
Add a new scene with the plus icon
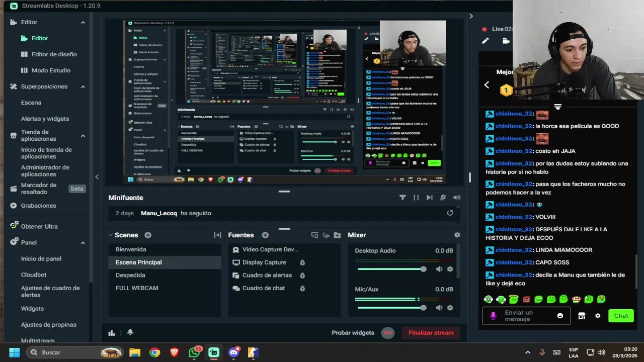coord(148,235)
